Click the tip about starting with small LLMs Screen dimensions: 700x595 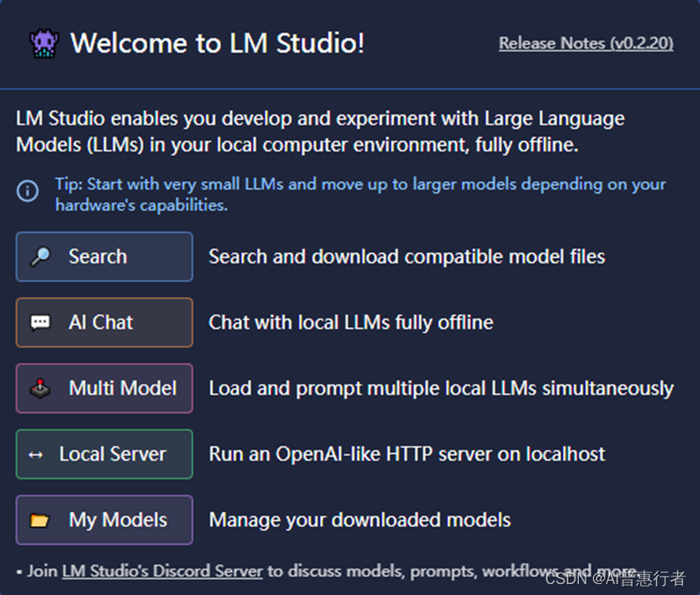(x=353, y=193)
